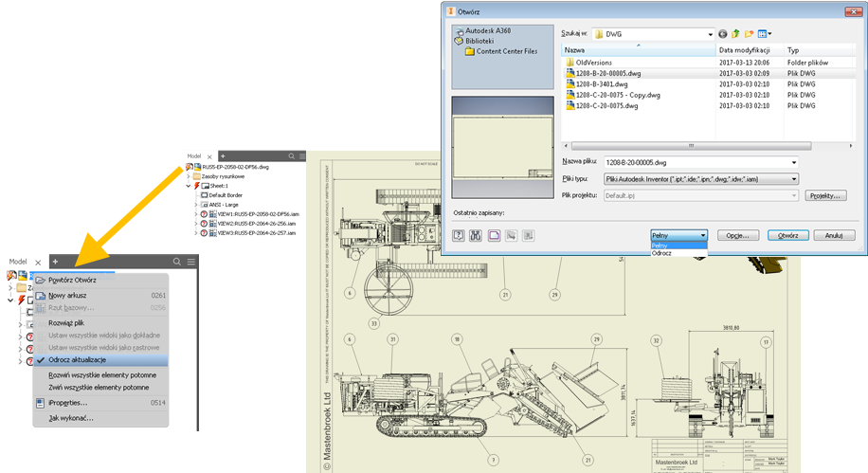The image size is (868, 473).
Task: Choose Odrocz from the open dropdown list
Action: (678, 253)
